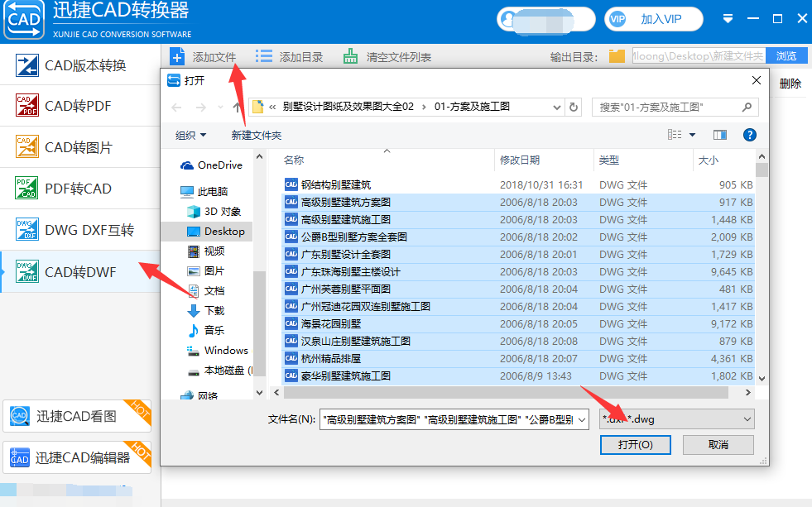812x507 pixels.
Task: Open the 图片 folder
Action: [206, 270]
